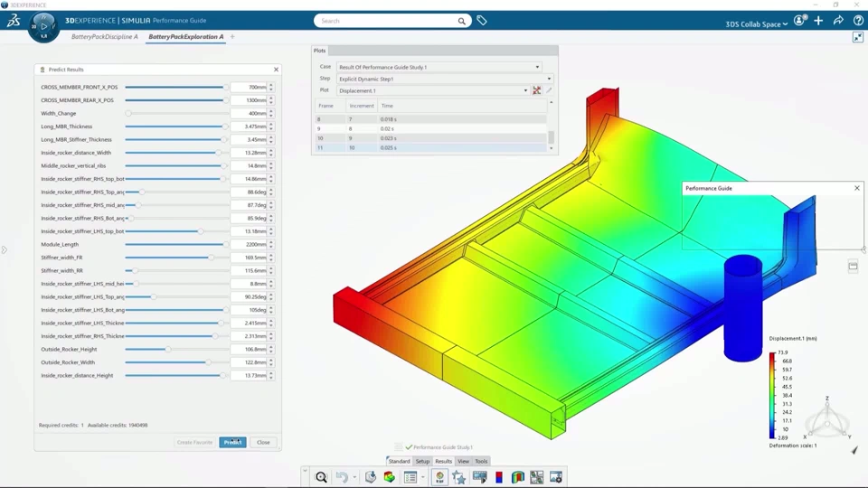Collapse the bottom toolbar with its chevron
This screenshot has height=488, width=868.
click(305, 471)
